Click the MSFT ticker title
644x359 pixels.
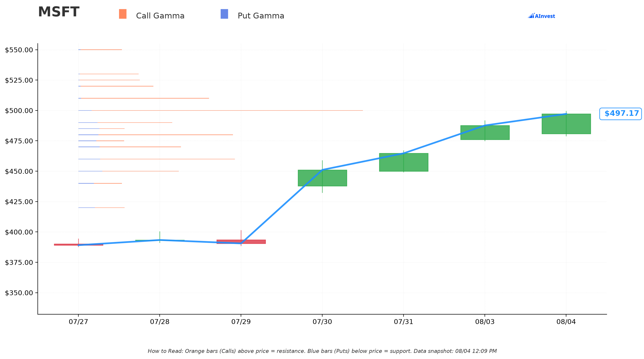59,12
